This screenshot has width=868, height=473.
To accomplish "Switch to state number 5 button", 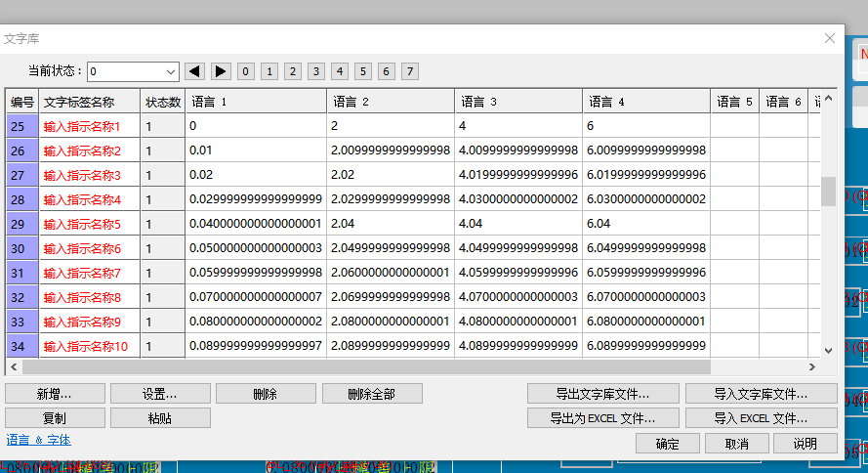I will [363, 71].
